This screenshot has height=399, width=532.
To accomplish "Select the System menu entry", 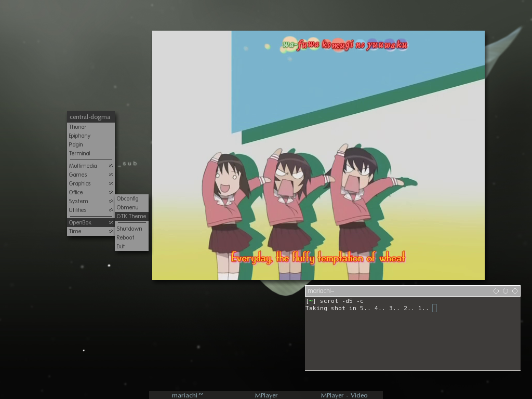I will tap(90, 201).
